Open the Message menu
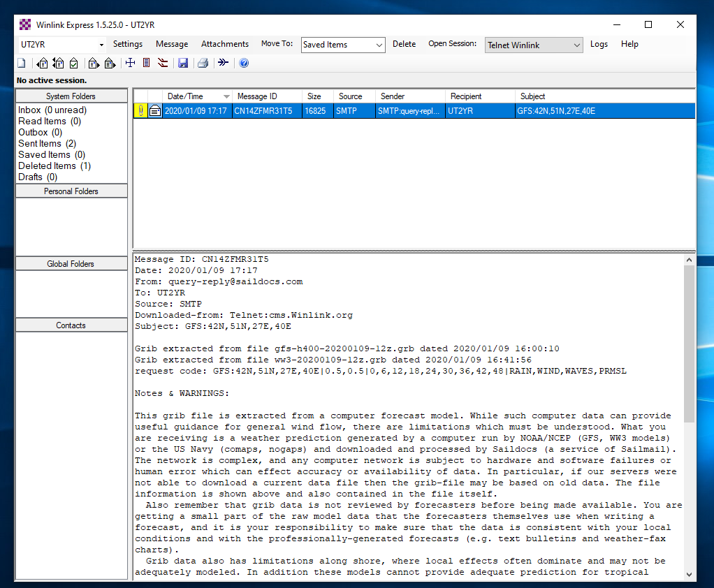The height and width of the screenshot is (588, 714). point(172,44)
